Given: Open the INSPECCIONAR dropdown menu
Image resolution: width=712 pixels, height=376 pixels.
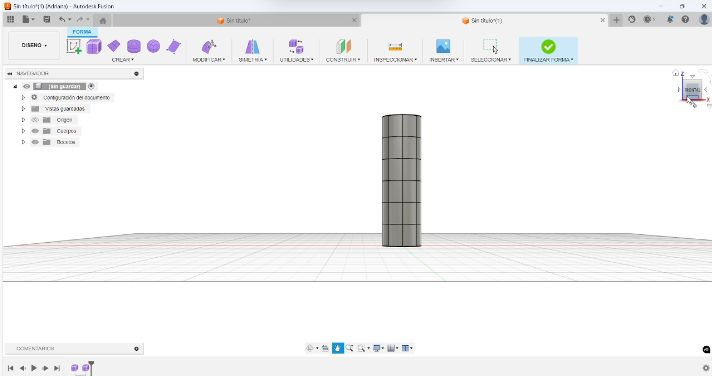Looking at the screenshot, I should tap(395, 60).
